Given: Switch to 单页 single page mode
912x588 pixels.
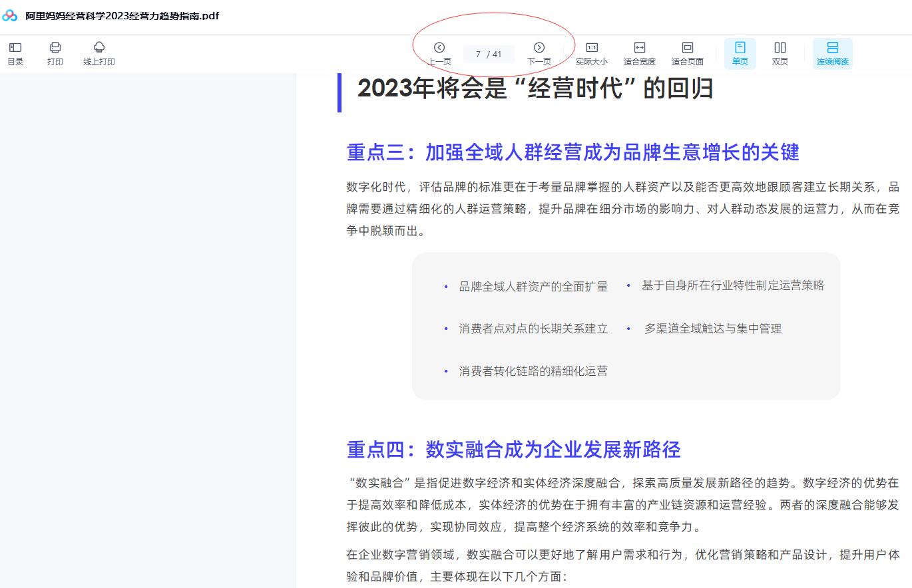Looking at the screenshot, I should [x=740, y=53].
